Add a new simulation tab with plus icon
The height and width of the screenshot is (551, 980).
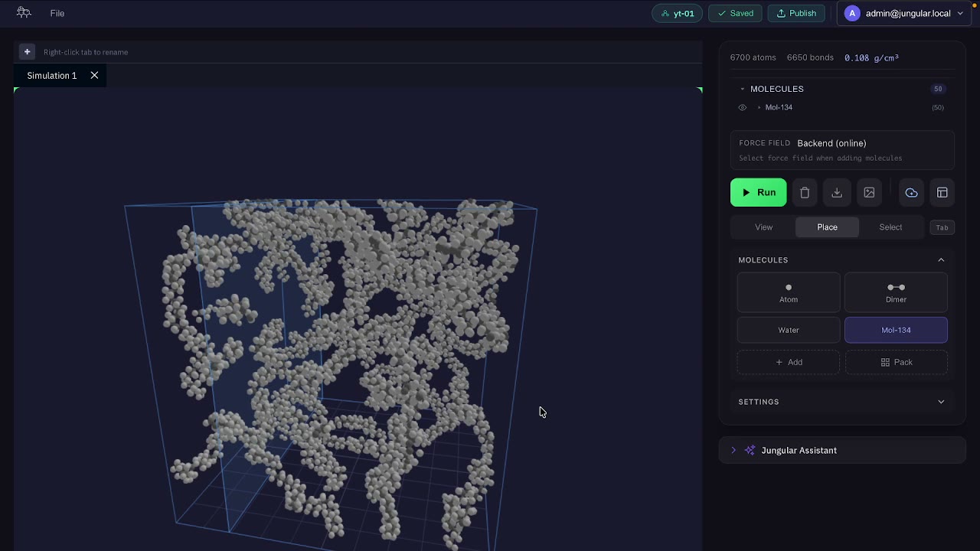(x=27, y=52)
